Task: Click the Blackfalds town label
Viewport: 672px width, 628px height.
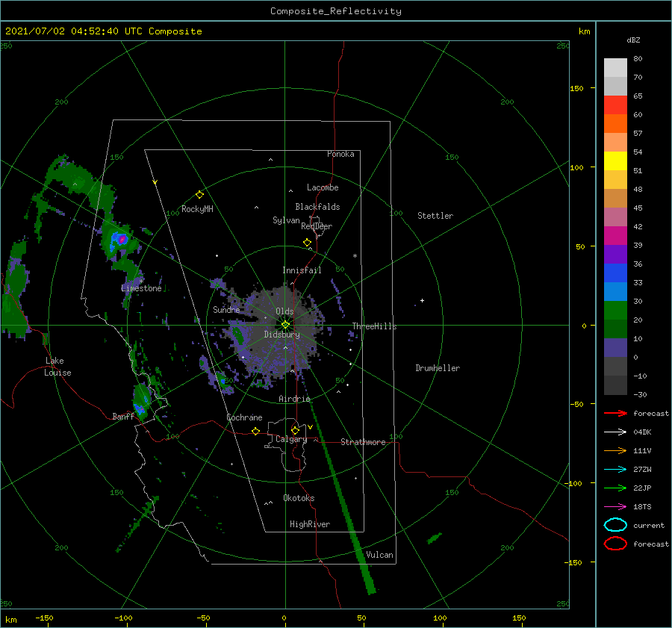Action: click(x=317, y=207)
